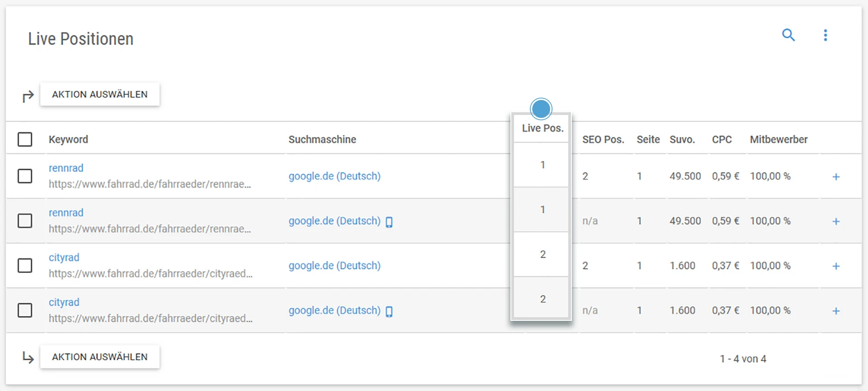The height and width of the screenshot is (391, 868).
Task: Sort by the Seite column header
Action: click(x=648, y=139)
